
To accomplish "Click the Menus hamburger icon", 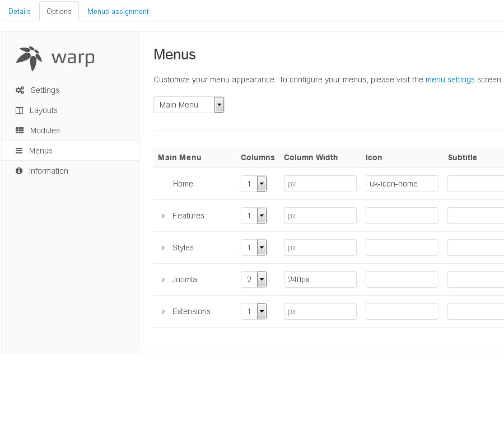I will 19,151.
